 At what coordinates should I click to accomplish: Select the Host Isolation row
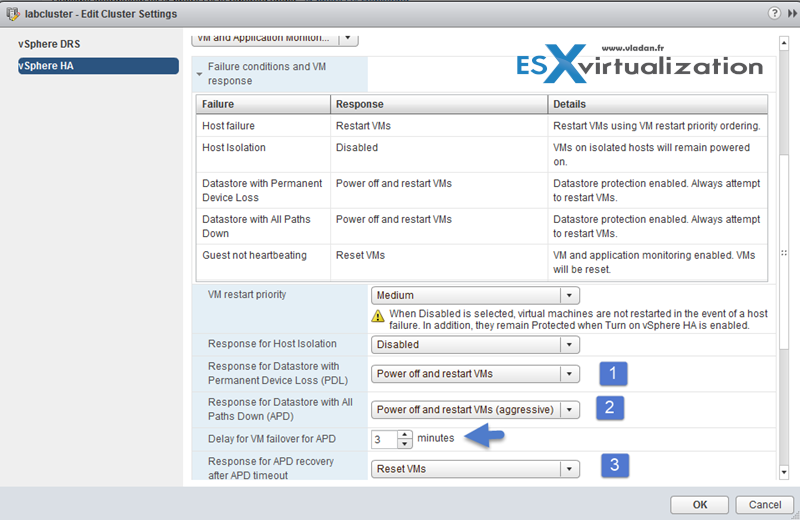coord(482,154)
